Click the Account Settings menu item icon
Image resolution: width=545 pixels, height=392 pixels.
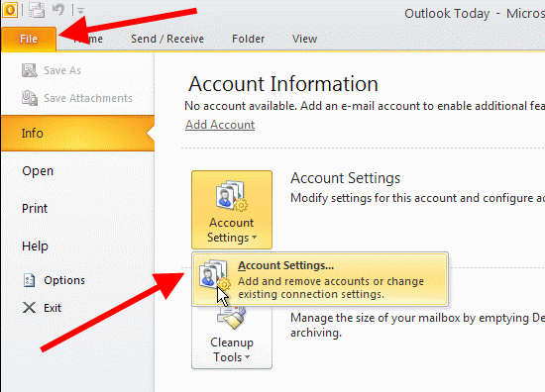(x=214, y=274)
